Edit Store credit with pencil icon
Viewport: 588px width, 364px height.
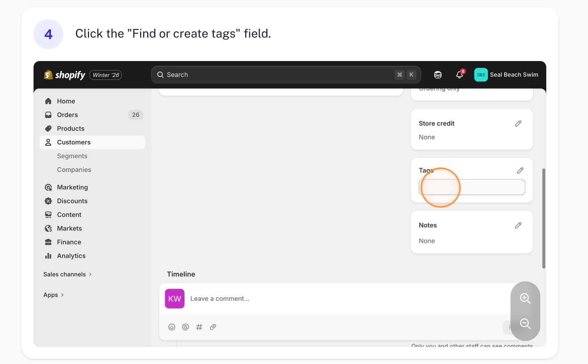pyautogui.click(x=518, y=124)
